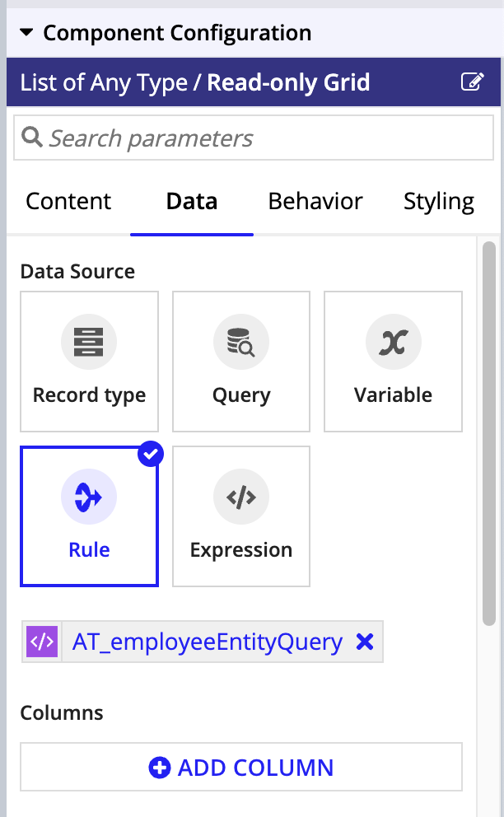The image size is (504, 817).
Task: Select Variable as data source
Action: [393, 361]
